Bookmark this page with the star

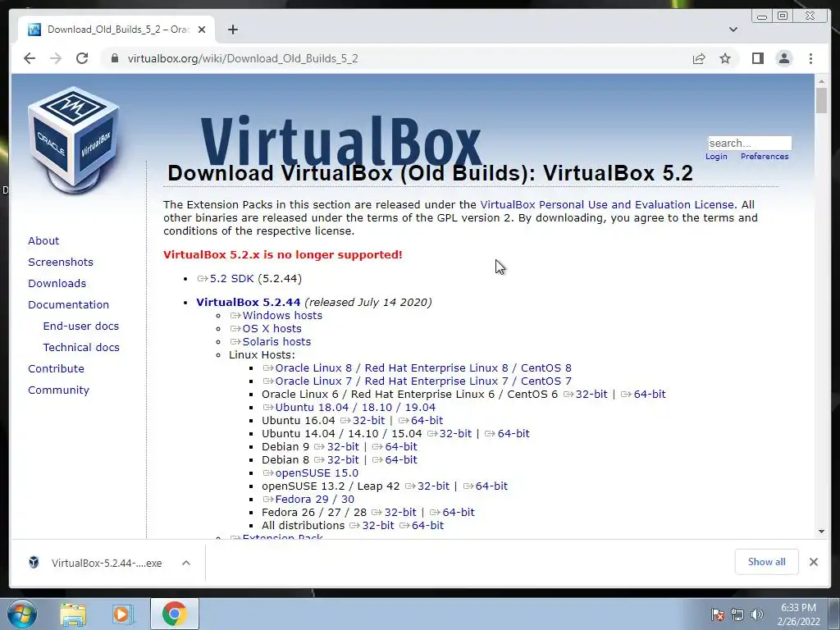(725, 58)
